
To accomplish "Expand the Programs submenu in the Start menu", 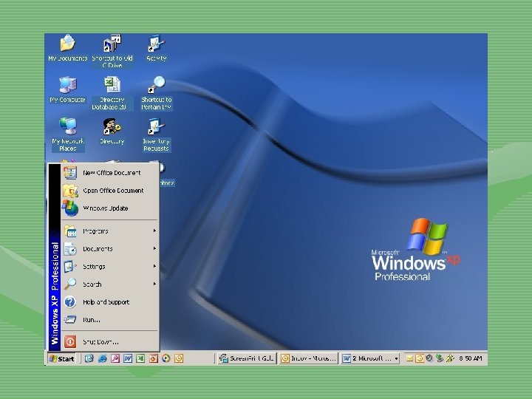I will [x=110, y=231].
